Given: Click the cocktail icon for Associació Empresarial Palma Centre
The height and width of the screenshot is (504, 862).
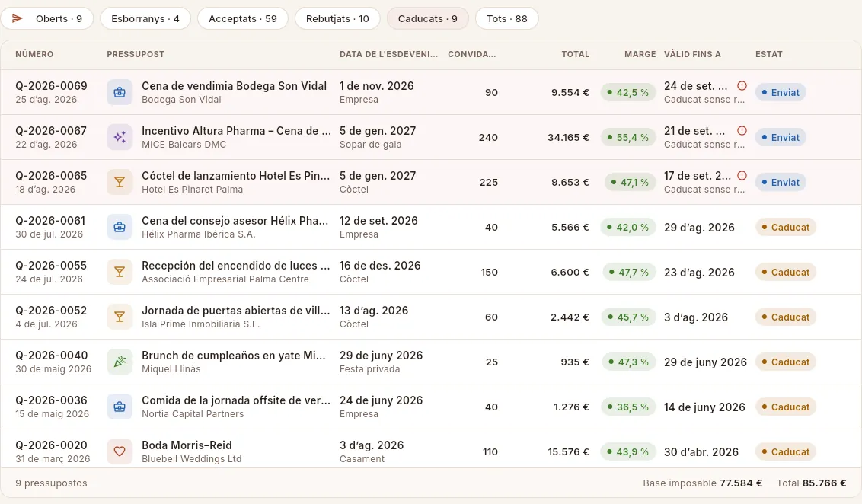Looking at the screenshot, I should tap(120, 272).
